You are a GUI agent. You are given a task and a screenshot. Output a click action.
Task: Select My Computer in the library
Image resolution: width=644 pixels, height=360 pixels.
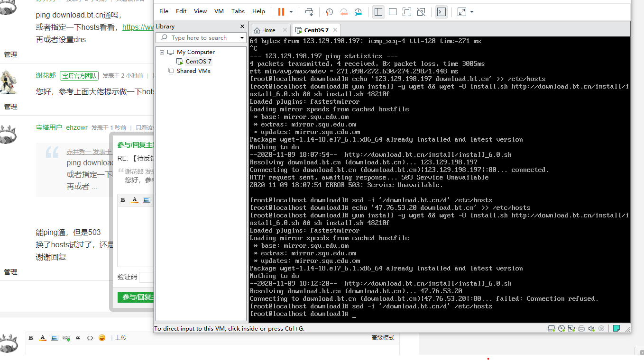[195, 52]
